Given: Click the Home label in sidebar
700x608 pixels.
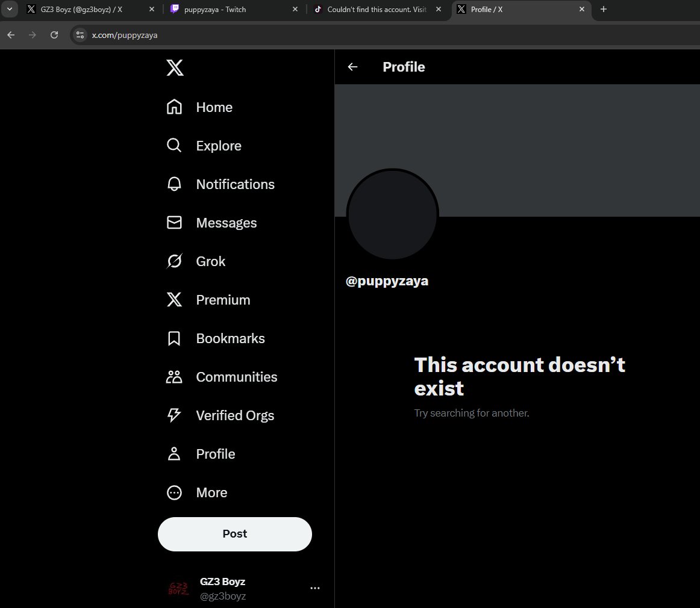Looking at the screenshot, I should coord(214,107).
